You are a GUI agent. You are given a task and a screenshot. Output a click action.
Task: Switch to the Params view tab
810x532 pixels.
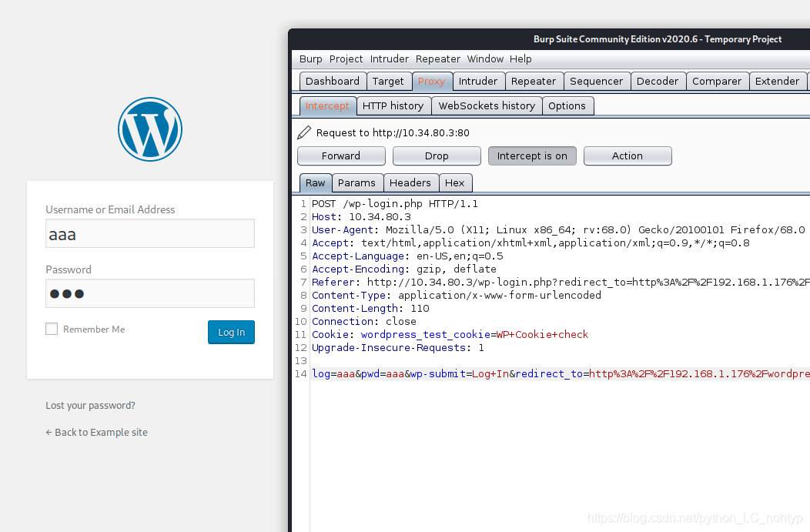pyautogui.click(x=356, y=182)
